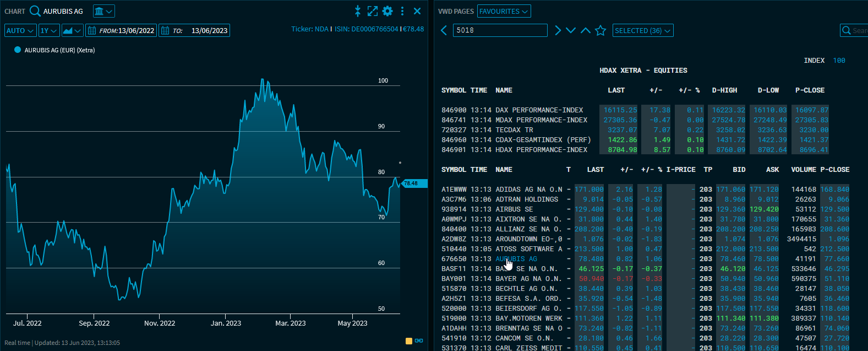Open the exchange selector menu with bank icon
Viewport: 868px width, 351px height.
[103, 11]
